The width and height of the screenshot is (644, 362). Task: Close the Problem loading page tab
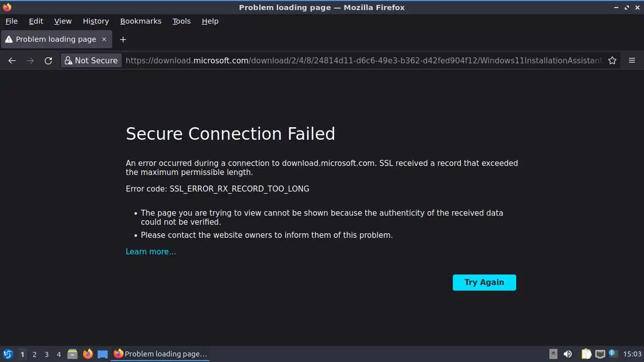pos(104,39)
